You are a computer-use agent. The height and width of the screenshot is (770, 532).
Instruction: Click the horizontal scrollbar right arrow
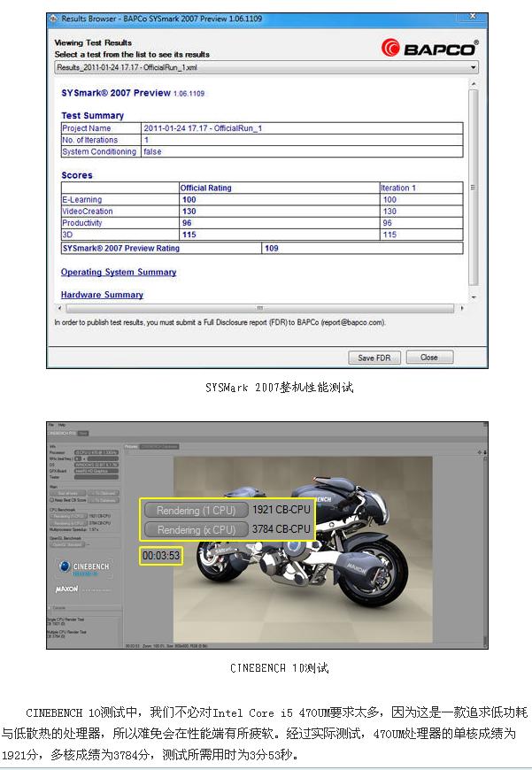pos(462,308)
